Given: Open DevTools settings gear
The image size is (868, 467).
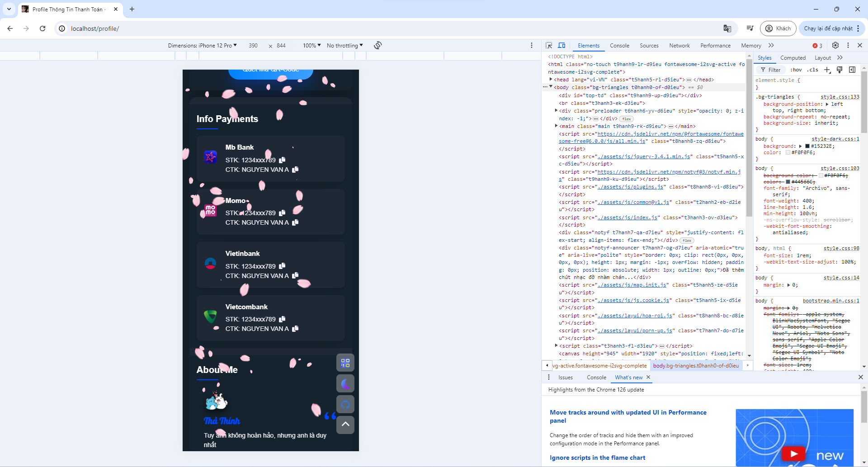Looking at the screenshot, I should coord(835,45).
